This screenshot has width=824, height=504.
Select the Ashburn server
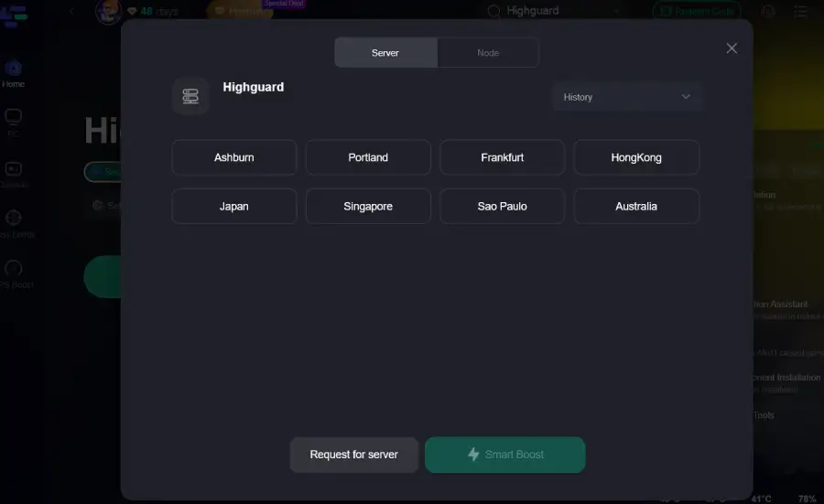point(234,157)
